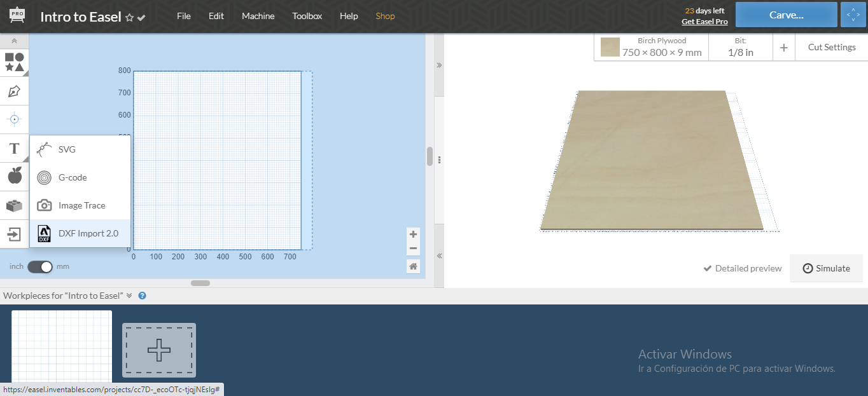Choose G-code import option

(80, 177)
